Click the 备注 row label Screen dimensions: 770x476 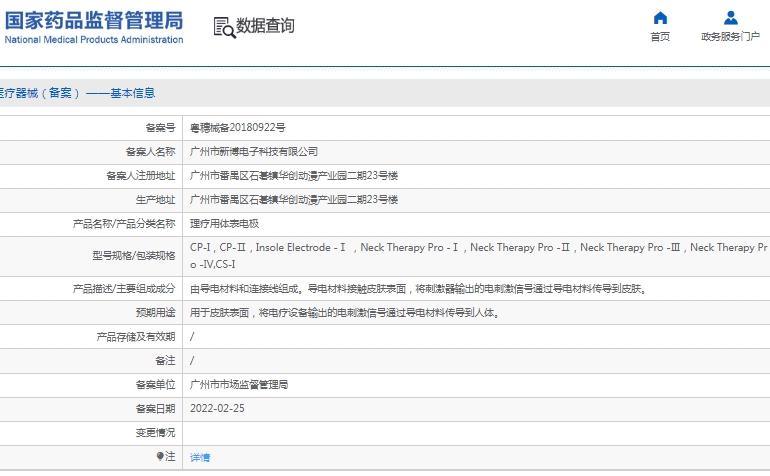pos(165,361)
